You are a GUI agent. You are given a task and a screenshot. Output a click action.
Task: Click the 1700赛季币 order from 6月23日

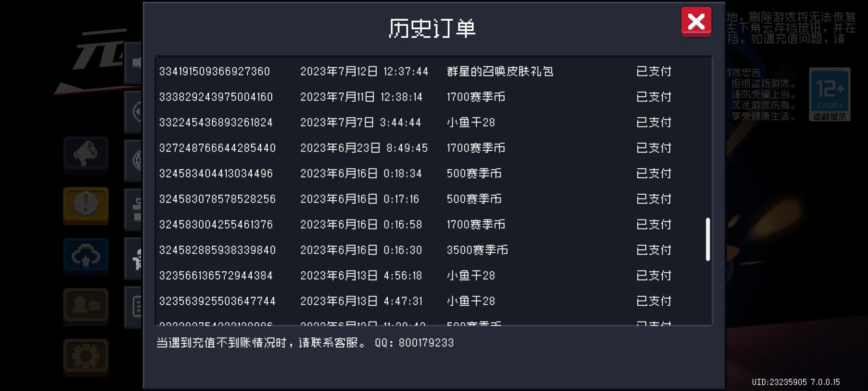(x=476, y=148)
